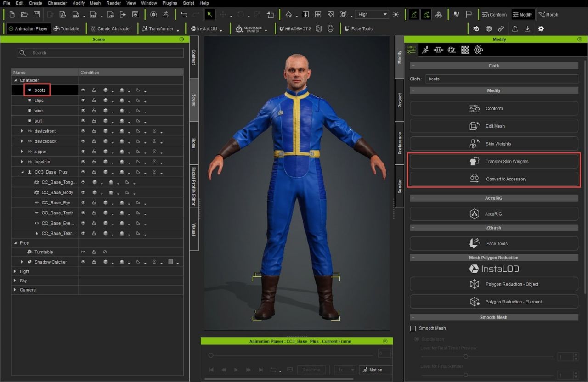Click the settings gear icon in toolbar
588x382 pixels.
[541, 28]
